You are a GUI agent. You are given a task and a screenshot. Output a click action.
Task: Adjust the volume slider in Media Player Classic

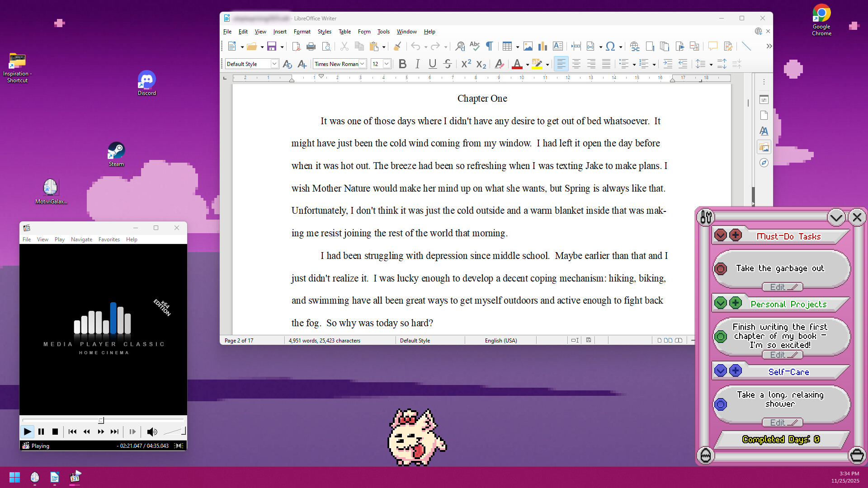174,432
